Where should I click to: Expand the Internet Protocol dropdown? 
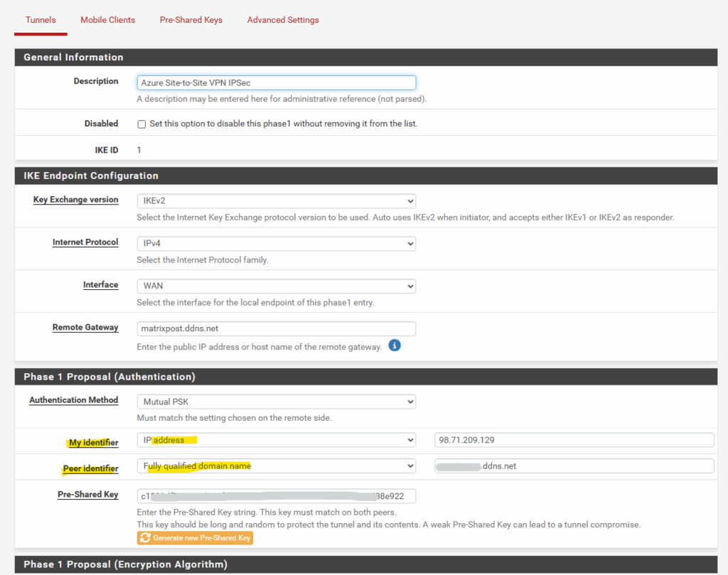[x=276, y=244]
